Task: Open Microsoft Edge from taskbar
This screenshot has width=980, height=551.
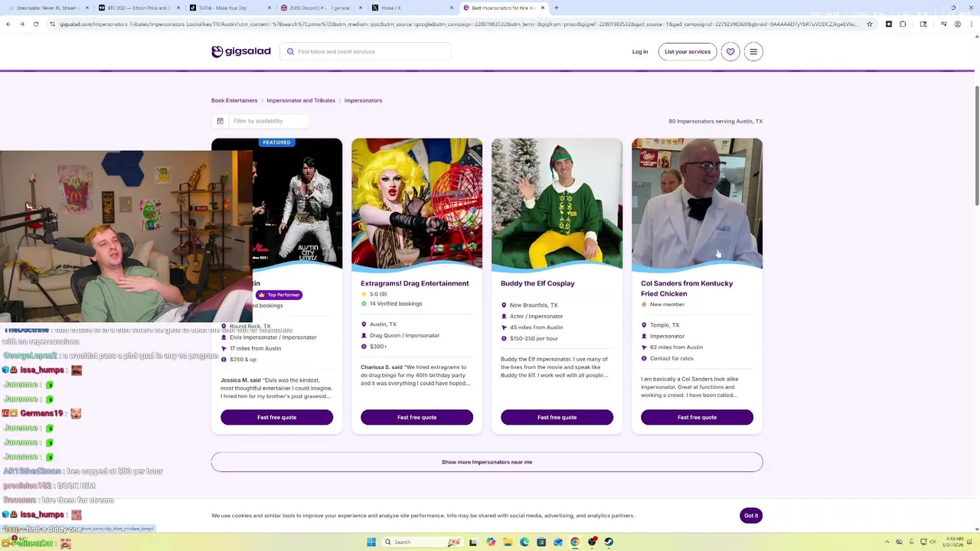Action: click(x=524, y=542)
